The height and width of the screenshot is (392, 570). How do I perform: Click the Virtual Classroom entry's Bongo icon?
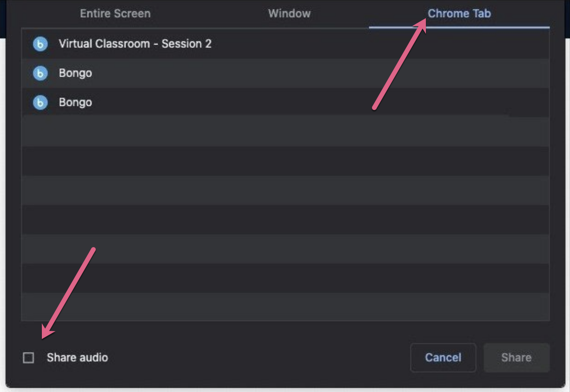(x=40, y=44)
